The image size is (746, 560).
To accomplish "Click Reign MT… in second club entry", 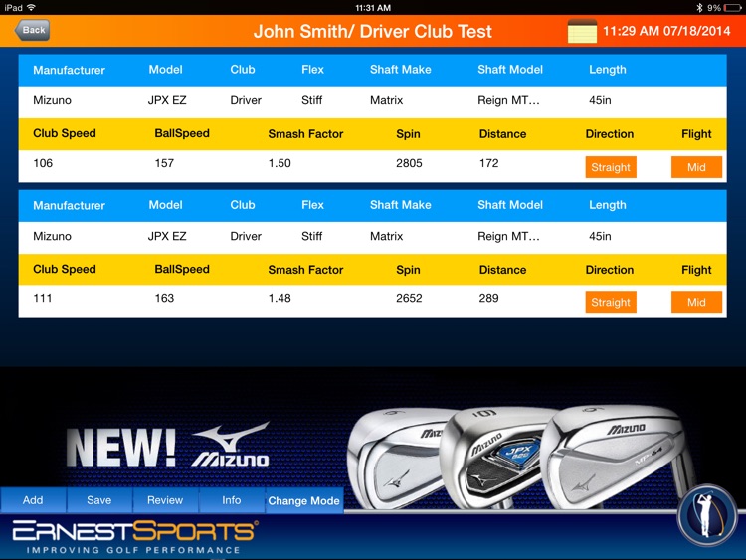I will [x=508, y=237].
